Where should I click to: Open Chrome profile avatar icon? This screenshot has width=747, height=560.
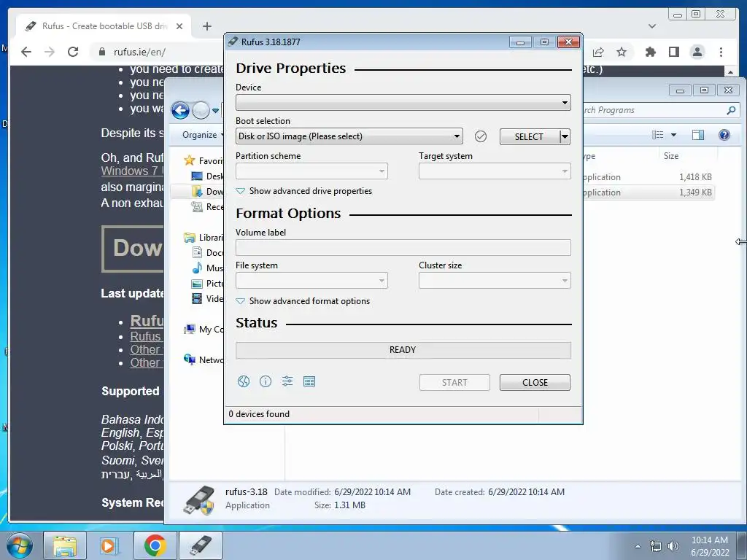coord(697,52)
